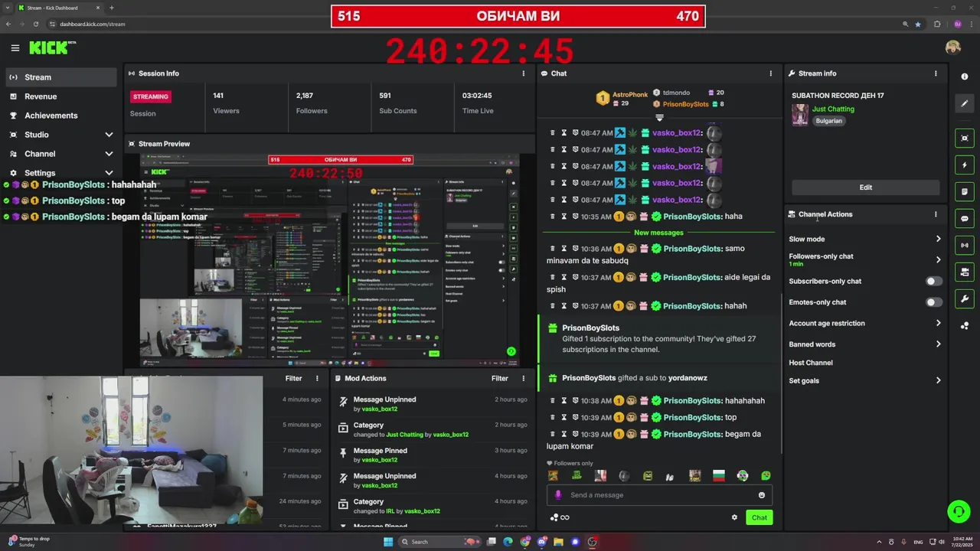Expand Slow mode options
980x551 pixels.
point(938,239)
